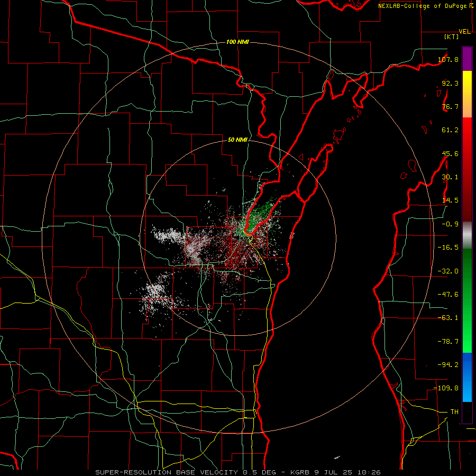Click the 50 NMI range ring label

(x=237, y=140)
